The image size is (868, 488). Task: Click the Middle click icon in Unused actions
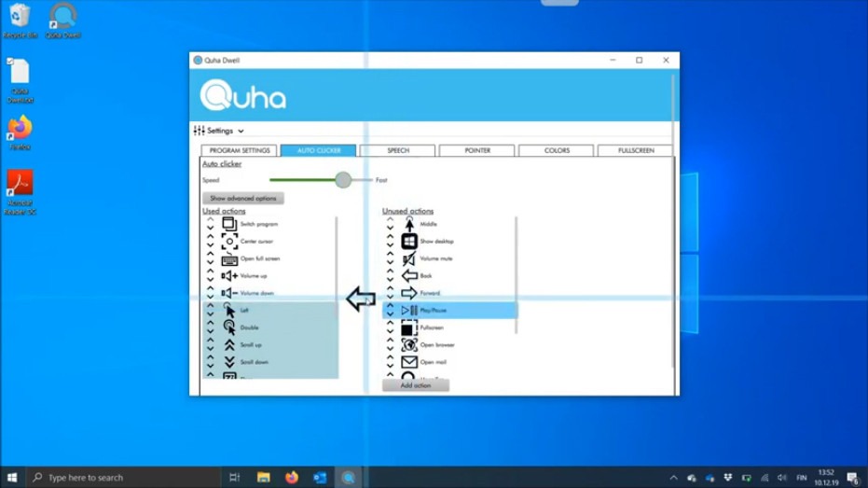tap(409, 224)
